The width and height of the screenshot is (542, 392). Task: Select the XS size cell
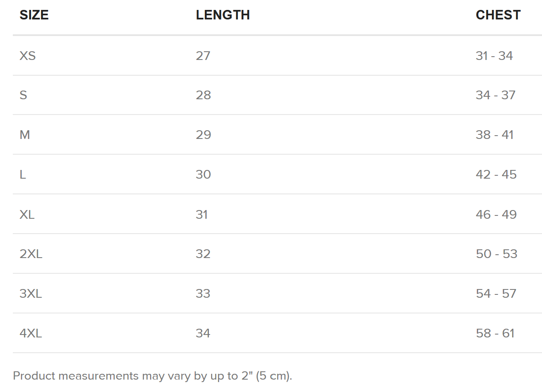pos(28,55)
